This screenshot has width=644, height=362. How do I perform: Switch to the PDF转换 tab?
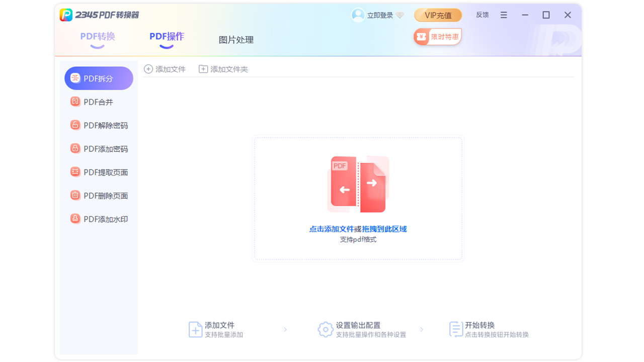click(x=98, y=37)
